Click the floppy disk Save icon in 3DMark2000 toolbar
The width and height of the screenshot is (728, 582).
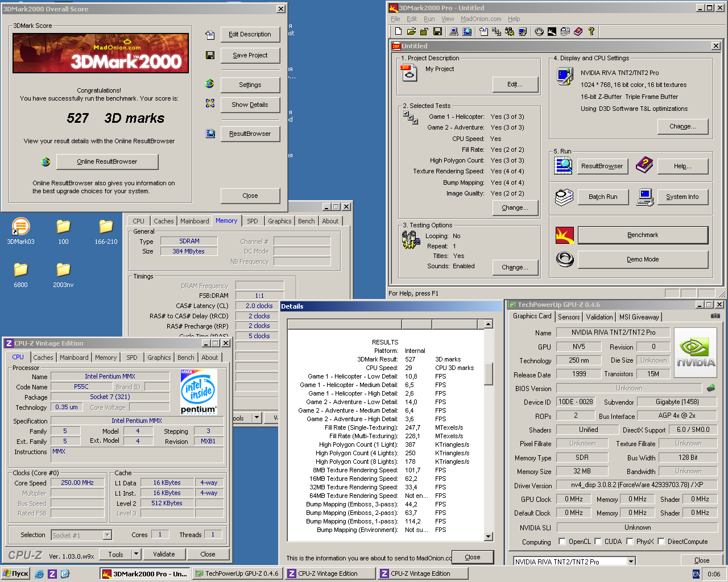coord(437,31)
